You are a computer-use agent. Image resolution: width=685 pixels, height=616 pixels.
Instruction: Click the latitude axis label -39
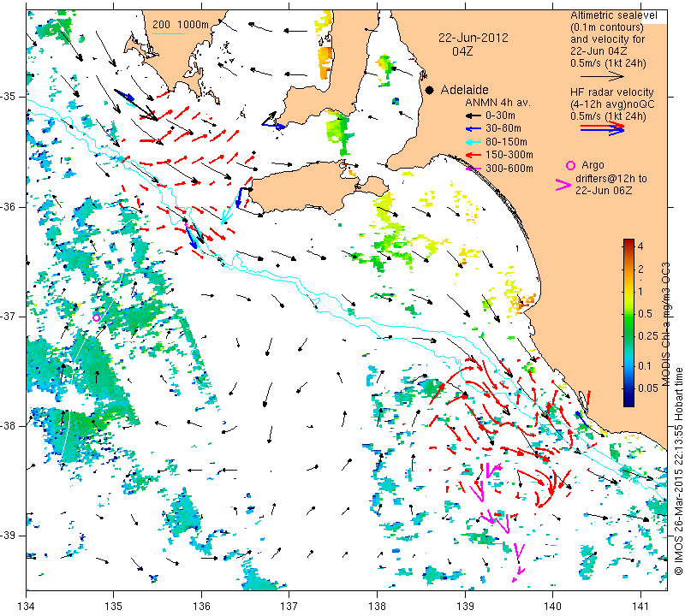[x=9, y=536]
